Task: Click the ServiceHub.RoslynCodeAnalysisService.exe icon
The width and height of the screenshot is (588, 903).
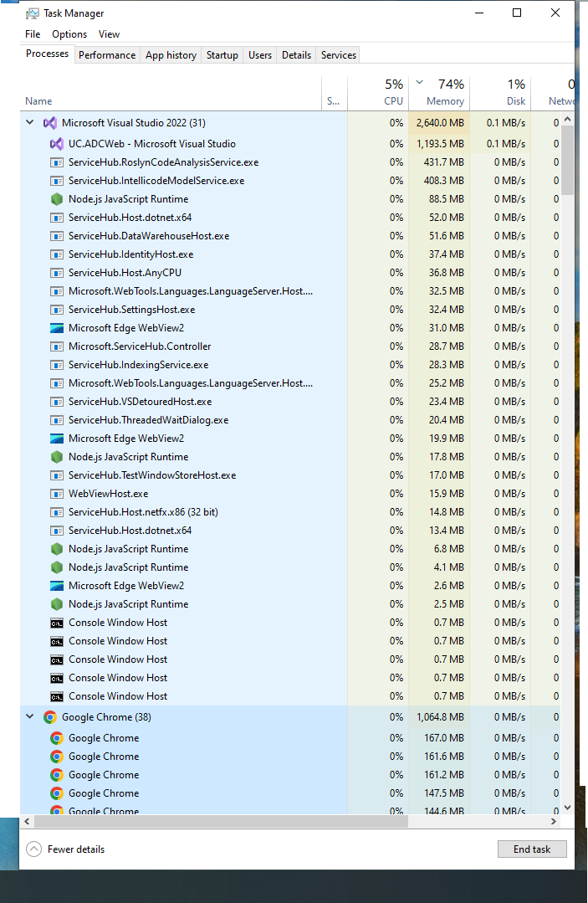Action: pyautogui.click(x=56, y=162)
